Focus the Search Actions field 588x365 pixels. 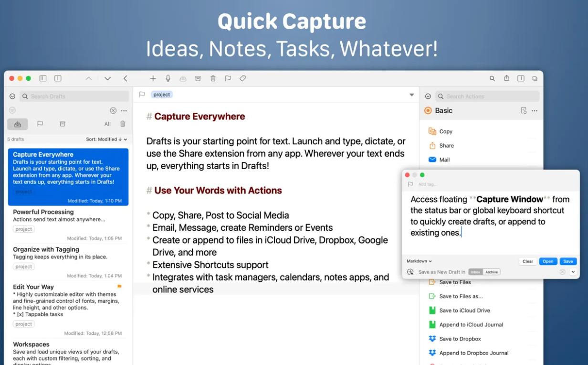coord(487,97)
